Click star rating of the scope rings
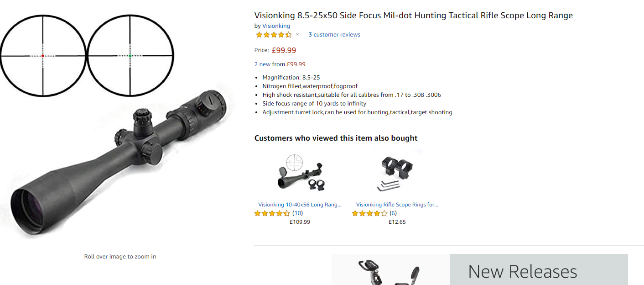The width and height of the screenshot is (644, 285). [x=369, y=213]
